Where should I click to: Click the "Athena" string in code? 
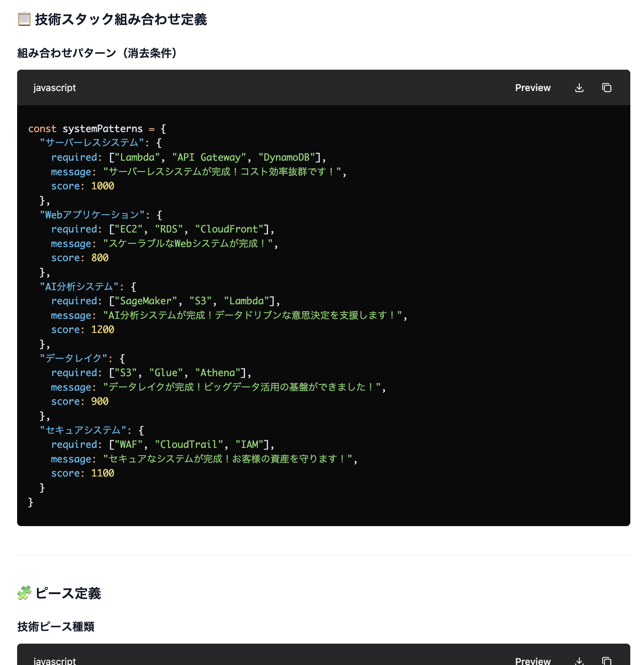[218, 373]
